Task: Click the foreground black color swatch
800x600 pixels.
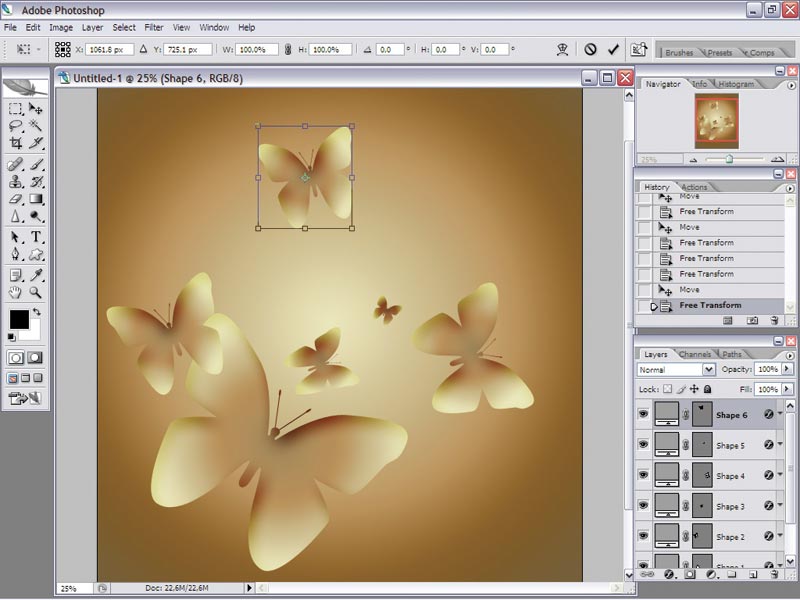Action: 19,320
